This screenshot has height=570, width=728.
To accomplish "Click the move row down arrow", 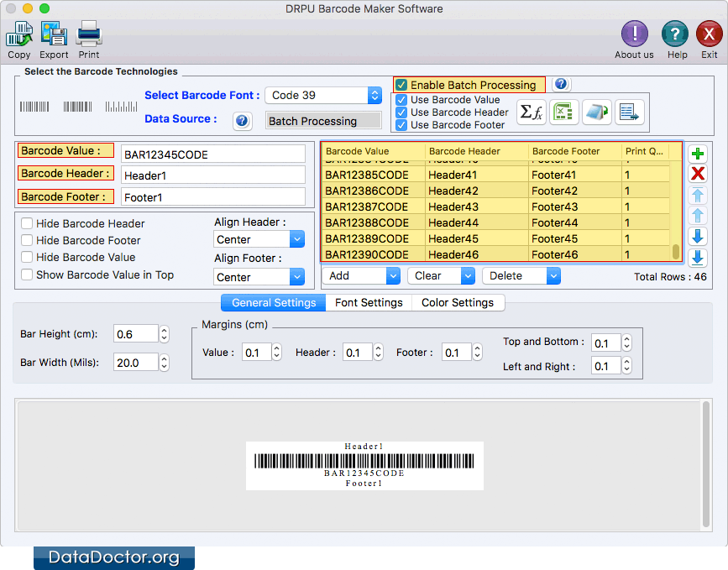I will (698, 237).
